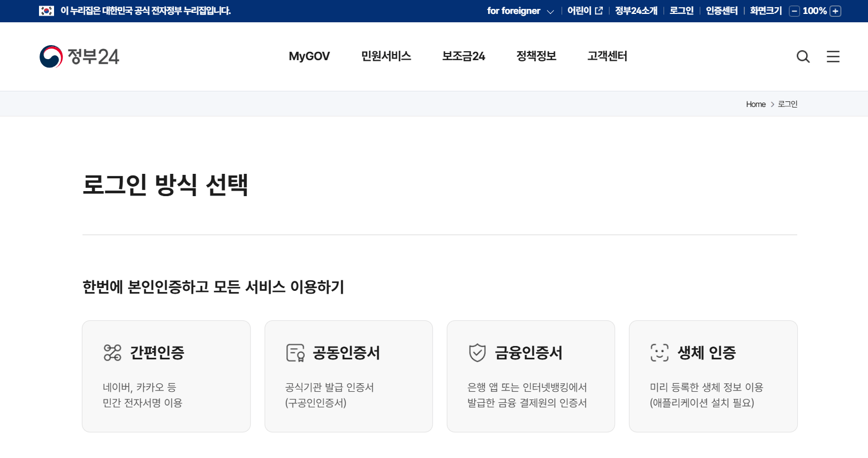Click the 정부24 logo to go home
The width and height of the screenshot is (868, 458).
79,56
